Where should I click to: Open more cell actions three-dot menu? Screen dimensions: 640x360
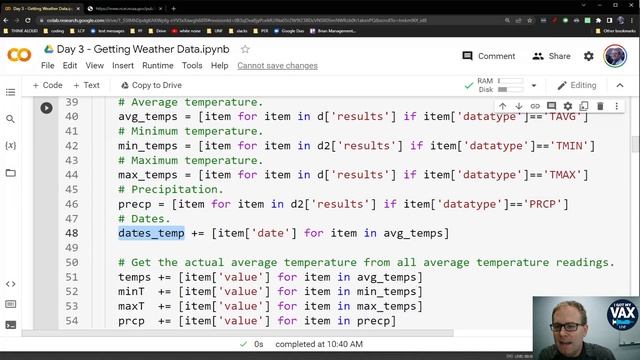click(616, 106)
